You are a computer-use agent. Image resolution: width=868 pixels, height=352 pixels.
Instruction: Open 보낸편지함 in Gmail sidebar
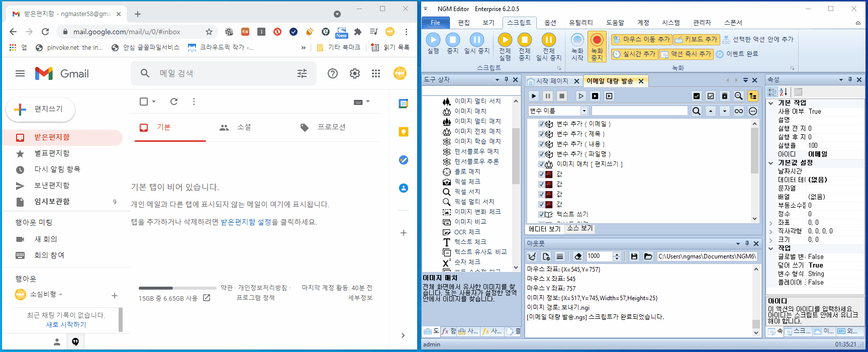coord(52,185)
